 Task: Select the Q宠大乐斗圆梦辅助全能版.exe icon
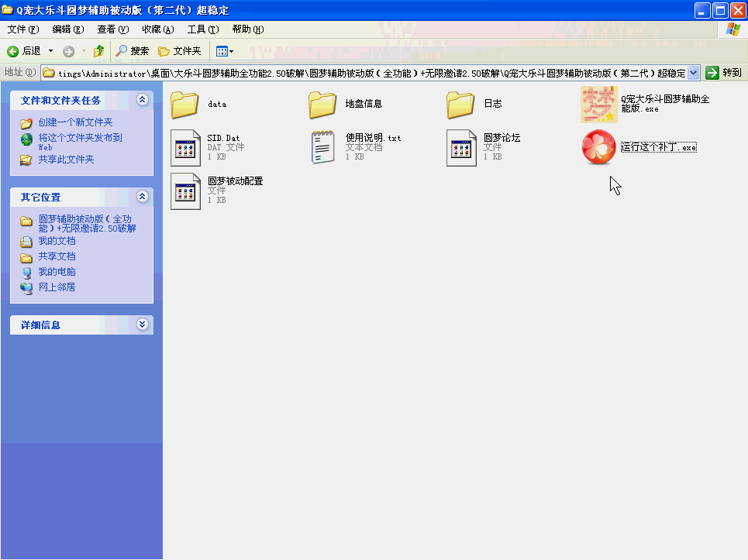click(x=598, y=105)
